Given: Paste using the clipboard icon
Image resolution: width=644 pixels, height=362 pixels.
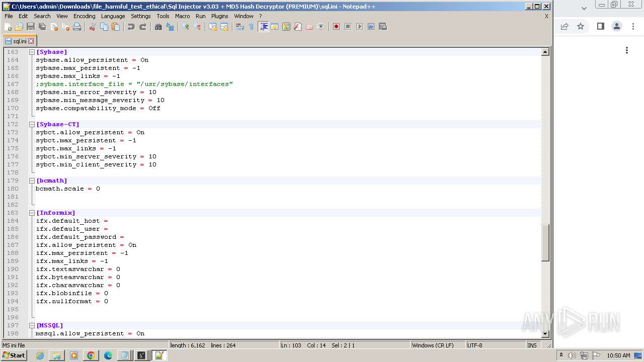Looking at the screenshot, I should (x=116, y=27).
